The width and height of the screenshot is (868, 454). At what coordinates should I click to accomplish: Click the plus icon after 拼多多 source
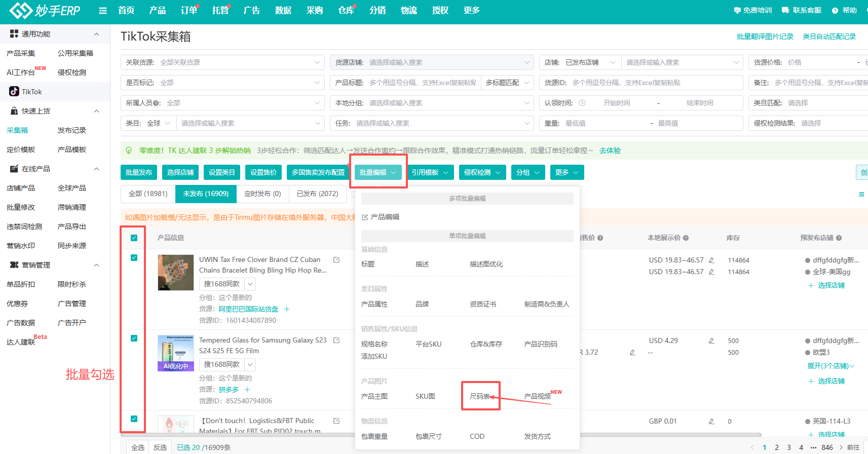coord(247,390)
